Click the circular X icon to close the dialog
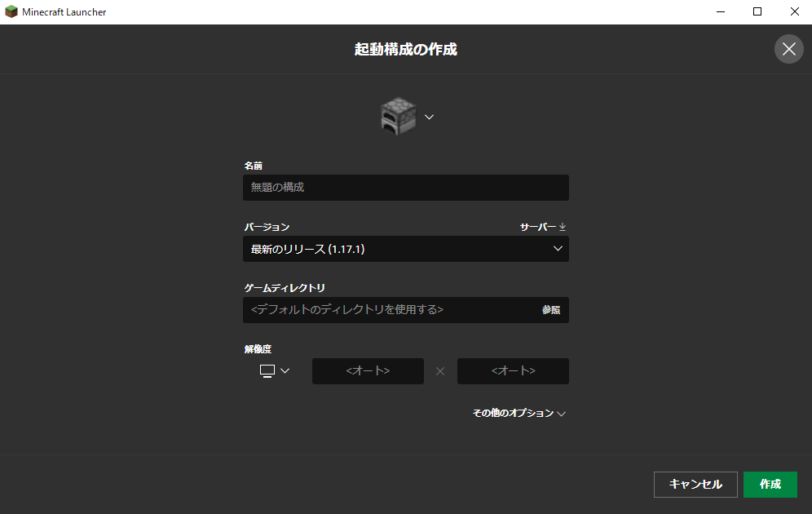Screen dimensions: 812x514 [788, 49]
